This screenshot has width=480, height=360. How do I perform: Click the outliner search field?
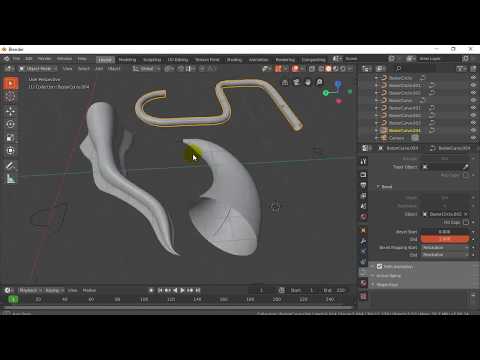coord(414,69)
